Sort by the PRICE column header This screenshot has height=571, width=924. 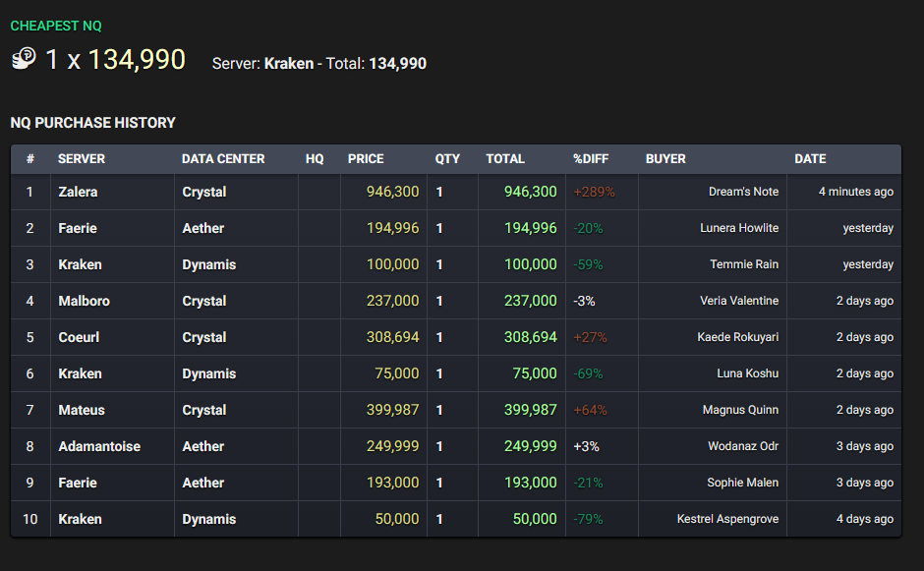(366, 159)
